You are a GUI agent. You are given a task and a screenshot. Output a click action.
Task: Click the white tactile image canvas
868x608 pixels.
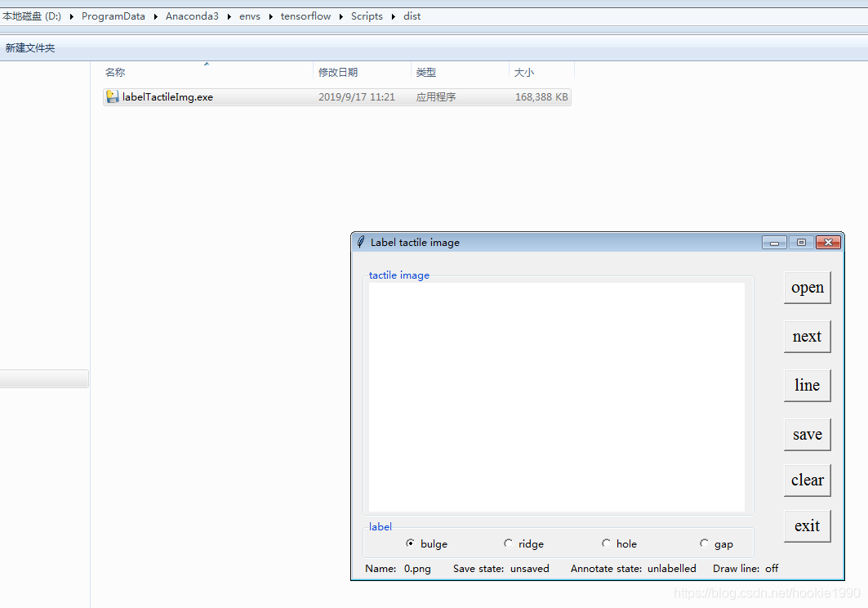click(x=556, y=397)
